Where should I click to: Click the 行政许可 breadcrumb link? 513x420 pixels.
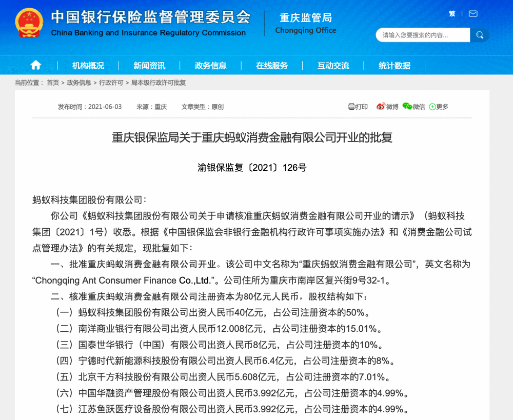[111, 83]
